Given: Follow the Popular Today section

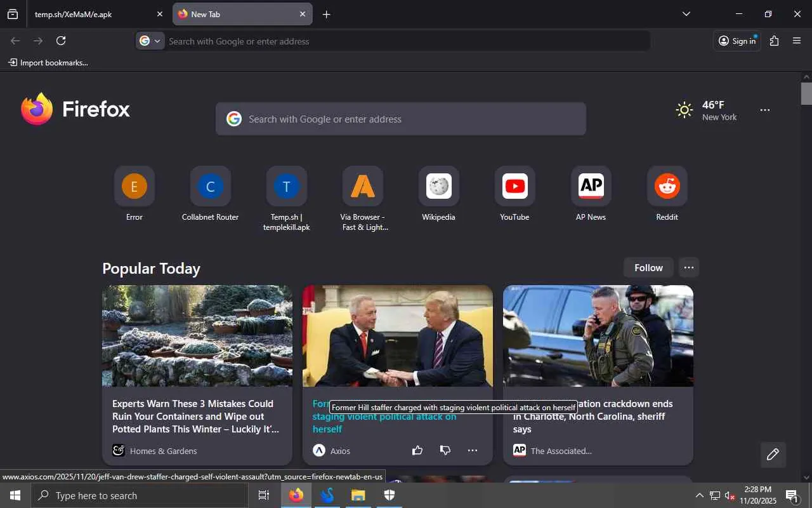Looking at the screenshot, I should click(648, 268).
